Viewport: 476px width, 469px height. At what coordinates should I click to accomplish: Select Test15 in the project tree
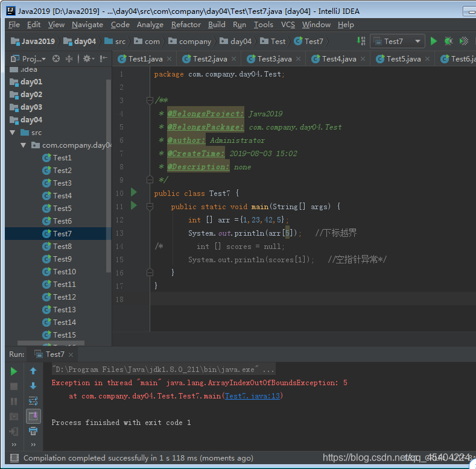pyautogui.click(x=59, y=335)
